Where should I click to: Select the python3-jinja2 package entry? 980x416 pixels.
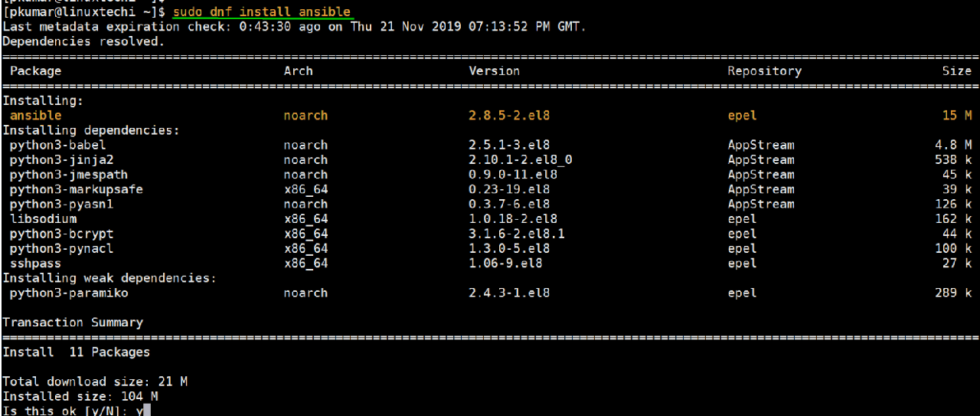(61, 160)
